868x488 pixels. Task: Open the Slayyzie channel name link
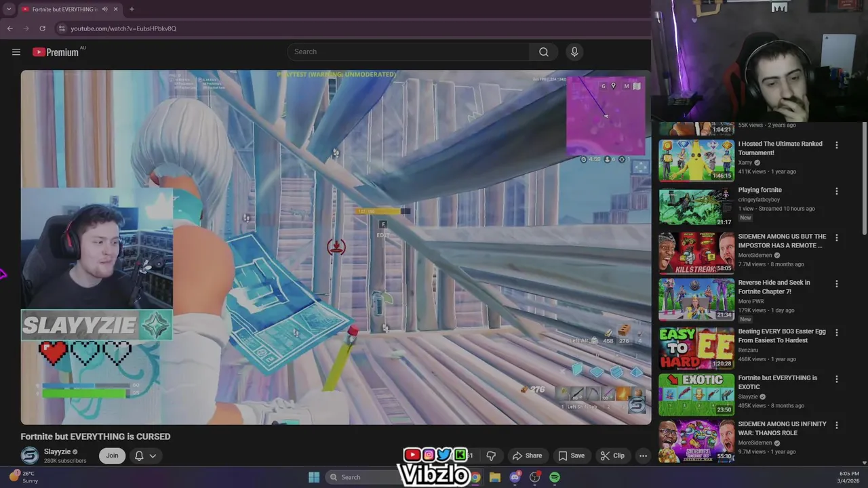tap(57, 452)
